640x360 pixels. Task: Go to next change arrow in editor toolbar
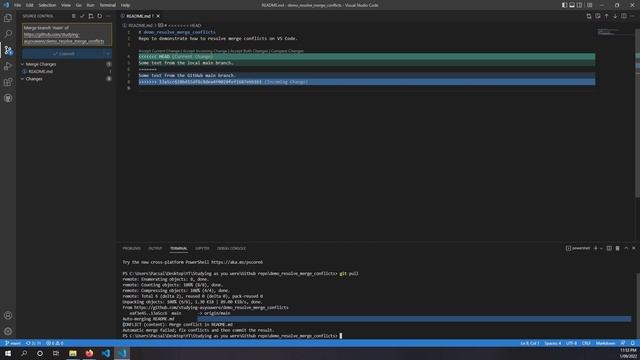(615, 16)
